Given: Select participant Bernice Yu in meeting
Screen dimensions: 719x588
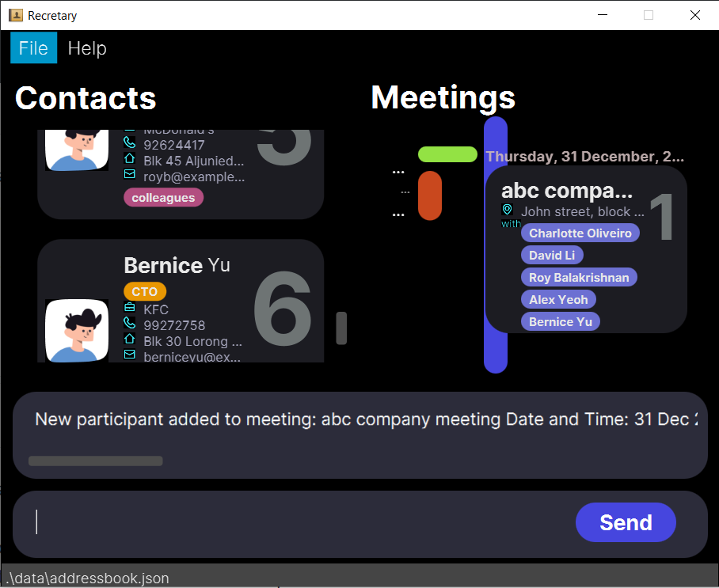Looking at the screenshot, I should [561, 322].
